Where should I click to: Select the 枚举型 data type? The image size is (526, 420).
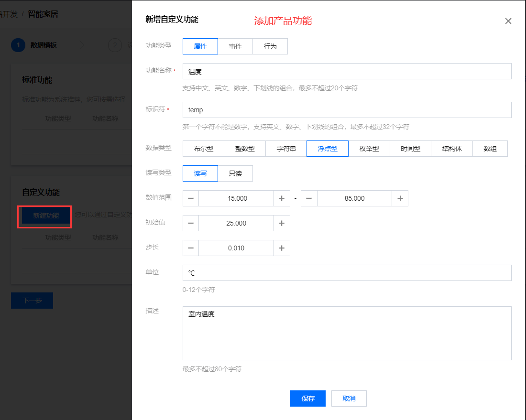[x=369, y=149]
